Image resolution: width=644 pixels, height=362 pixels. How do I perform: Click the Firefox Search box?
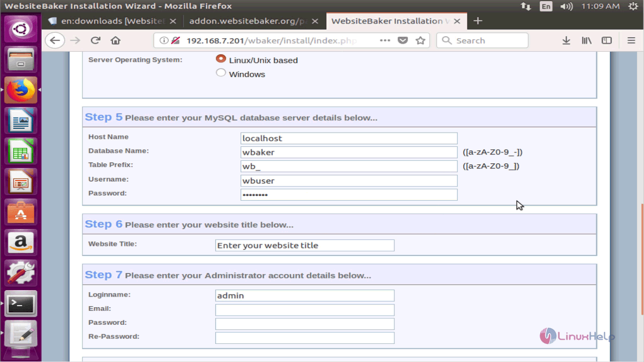click(x=482, y=41)
